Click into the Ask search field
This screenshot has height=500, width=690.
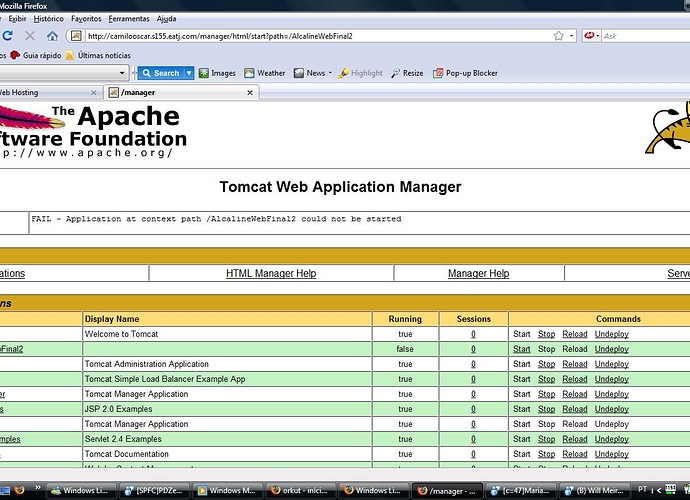[646, 36]
